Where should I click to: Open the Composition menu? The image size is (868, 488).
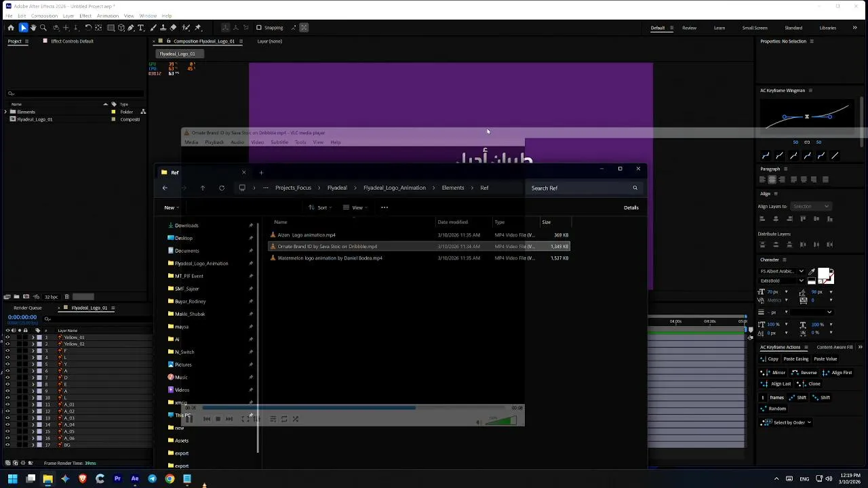tap(44, 16)
